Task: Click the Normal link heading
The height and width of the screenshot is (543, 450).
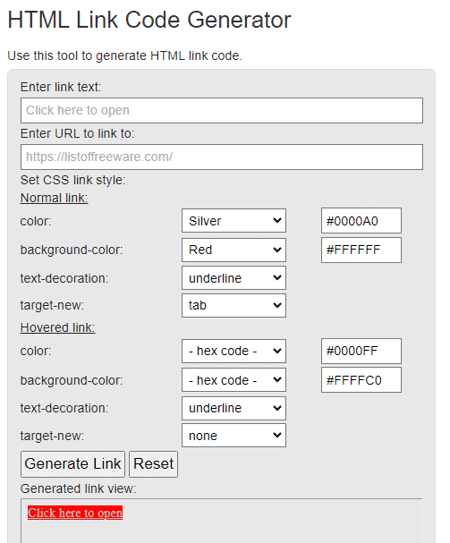Action: click(54, 198)
